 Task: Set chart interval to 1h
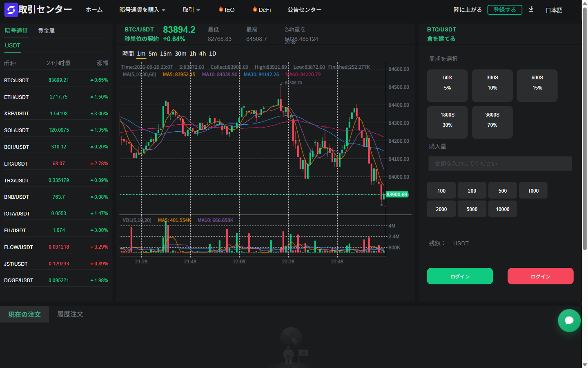pyautogui.click(x=193, y=54)
